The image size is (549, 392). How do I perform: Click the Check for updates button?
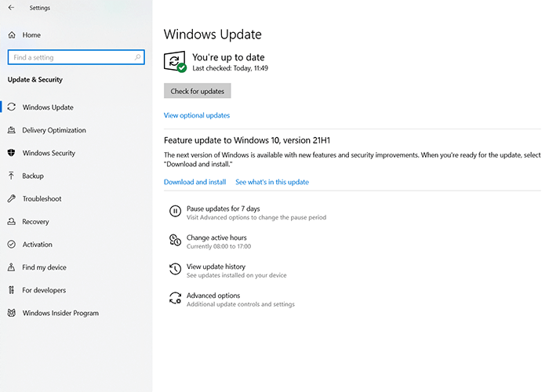pos(198,91)
